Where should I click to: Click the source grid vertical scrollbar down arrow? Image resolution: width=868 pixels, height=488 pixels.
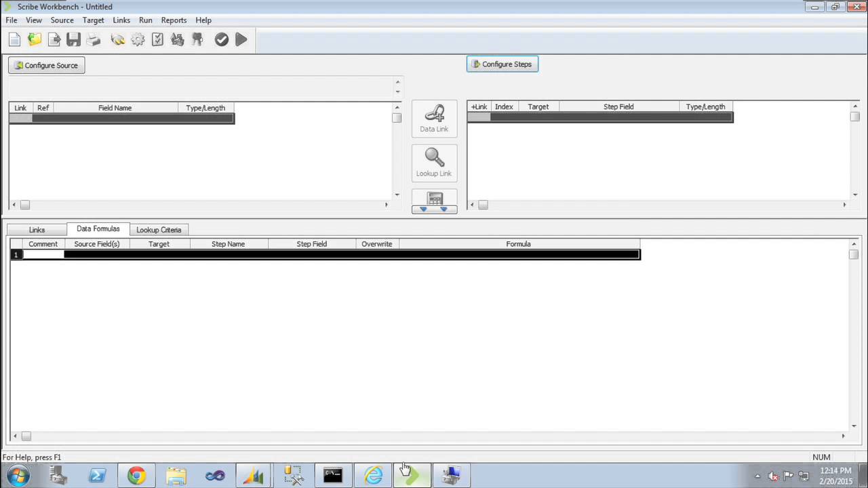point(397,195)
